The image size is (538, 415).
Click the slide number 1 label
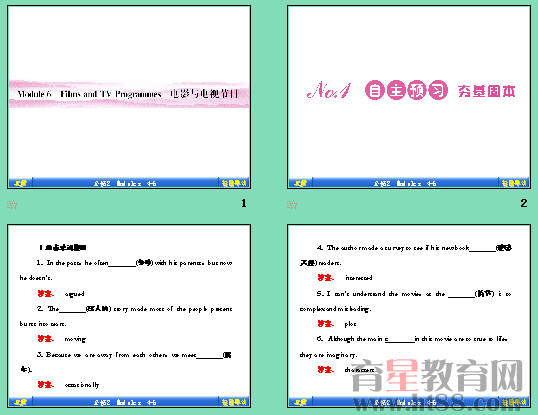(244, 203)
